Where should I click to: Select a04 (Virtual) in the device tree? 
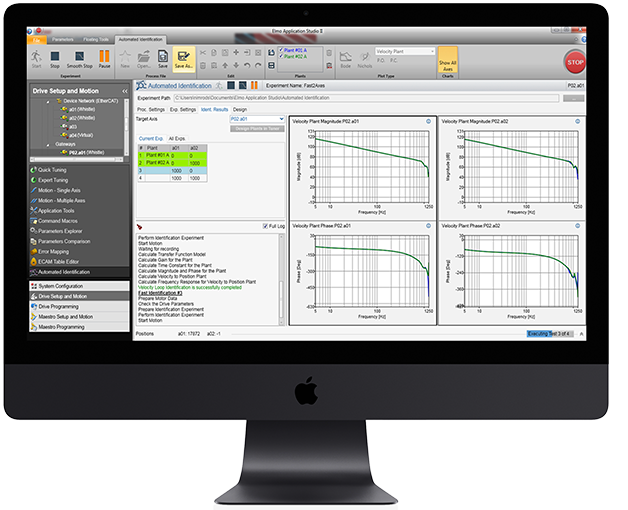(81, 135)
